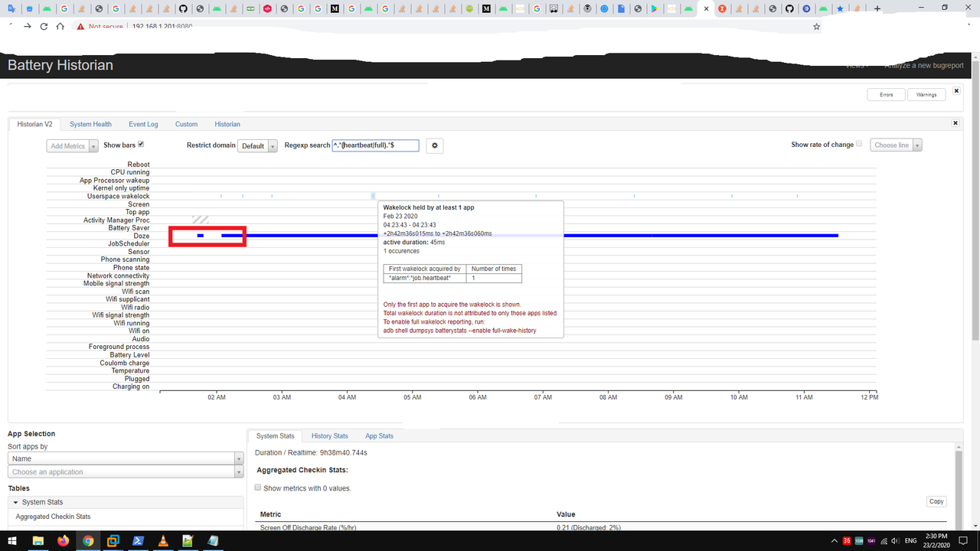Click the Coulomb charge metric label
Screen dimensions: 980x551
click(x=125, y=363)
